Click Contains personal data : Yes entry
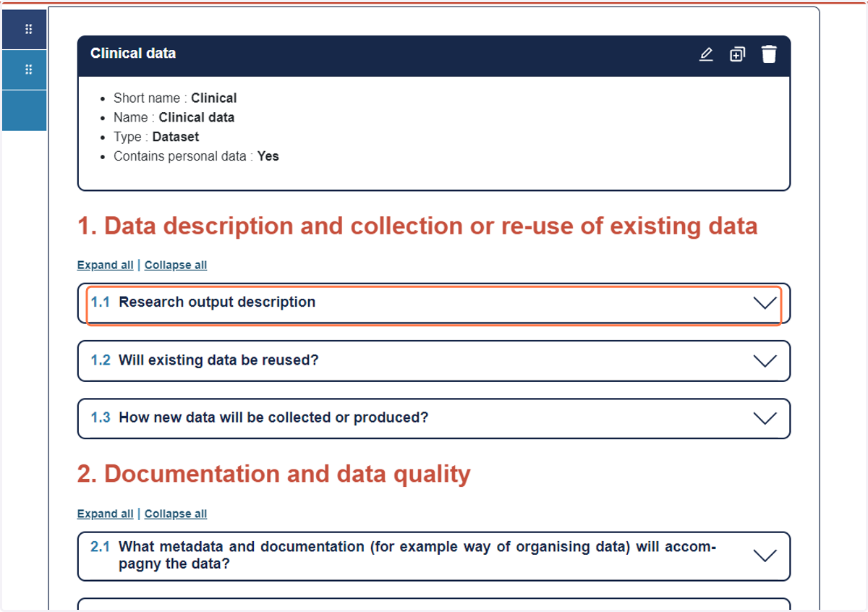868x612 pixels. [x=196, y=156]
